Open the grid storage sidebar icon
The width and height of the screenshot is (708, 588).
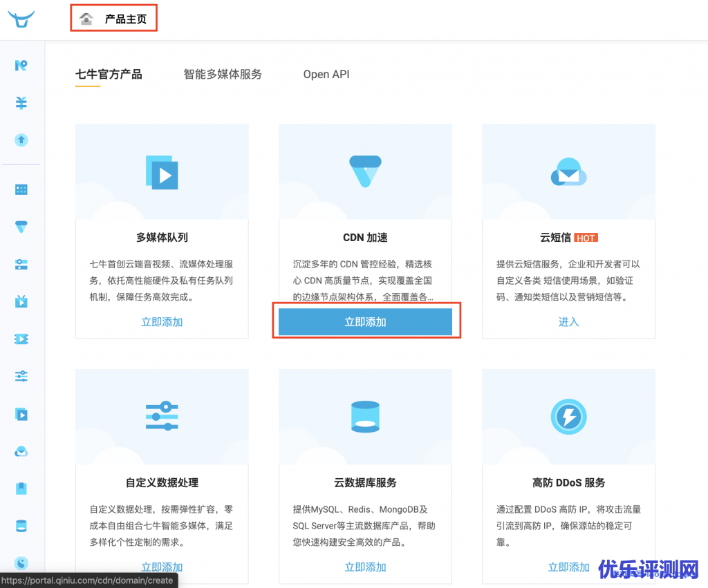[21, 189]
